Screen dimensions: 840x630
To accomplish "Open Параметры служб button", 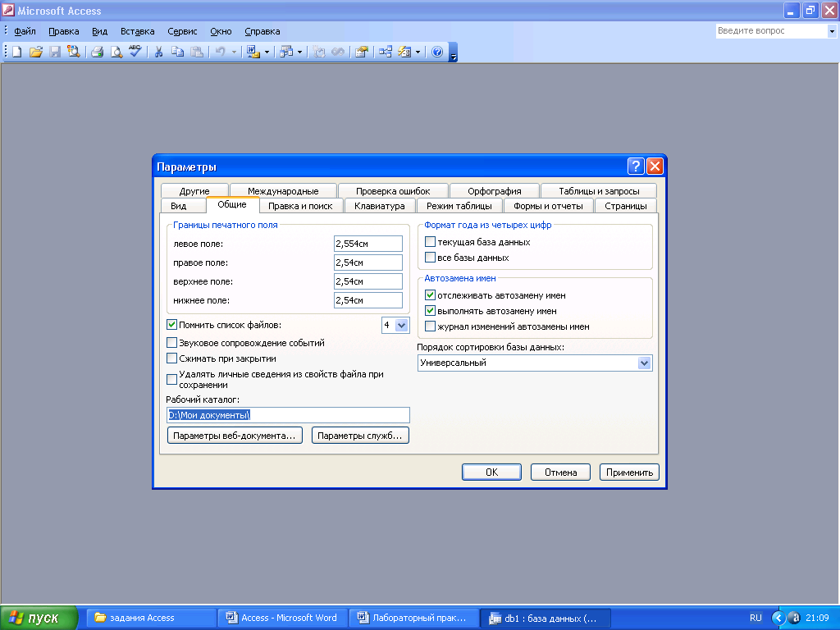I will (360, 436).
